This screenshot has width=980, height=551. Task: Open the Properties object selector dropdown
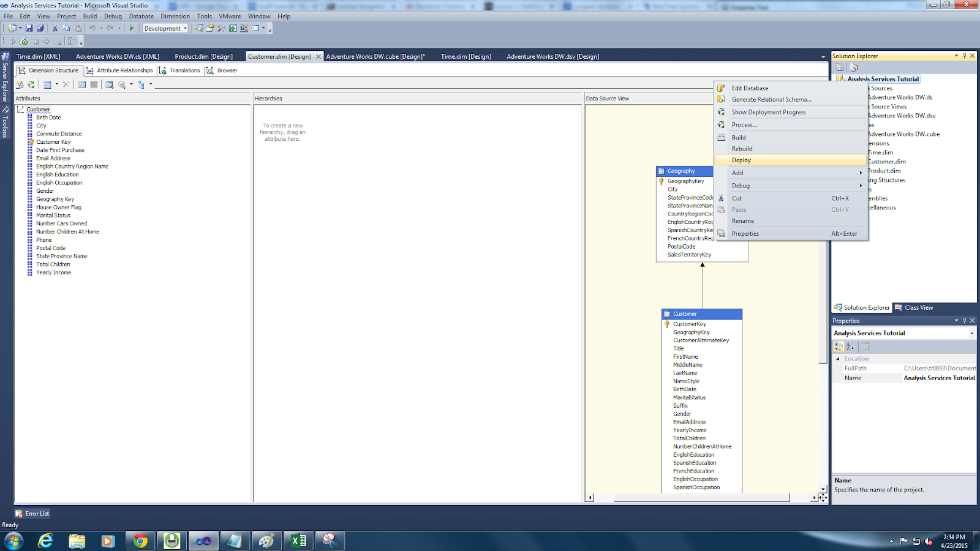pyautogui.click(x=971, y=333)
